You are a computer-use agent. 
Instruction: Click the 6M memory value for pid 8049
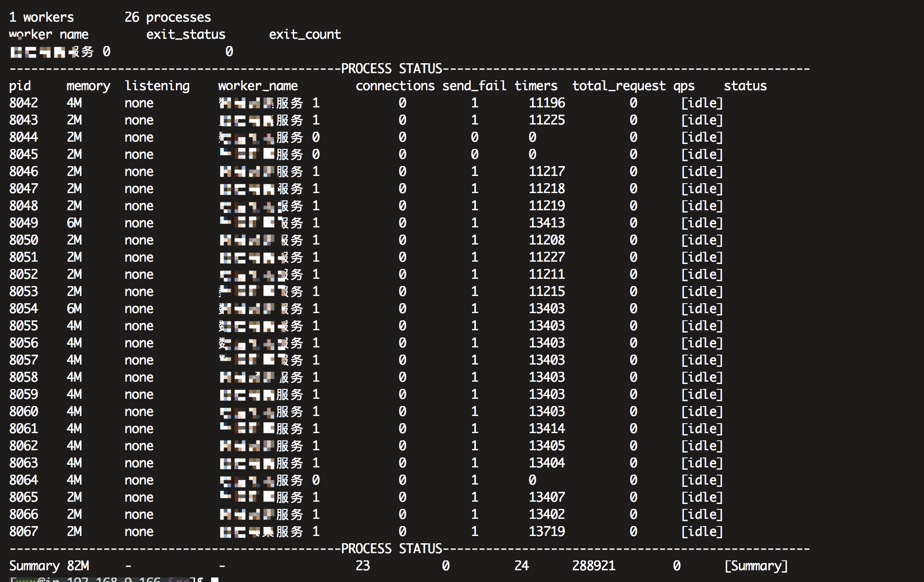tap(74, 223)
